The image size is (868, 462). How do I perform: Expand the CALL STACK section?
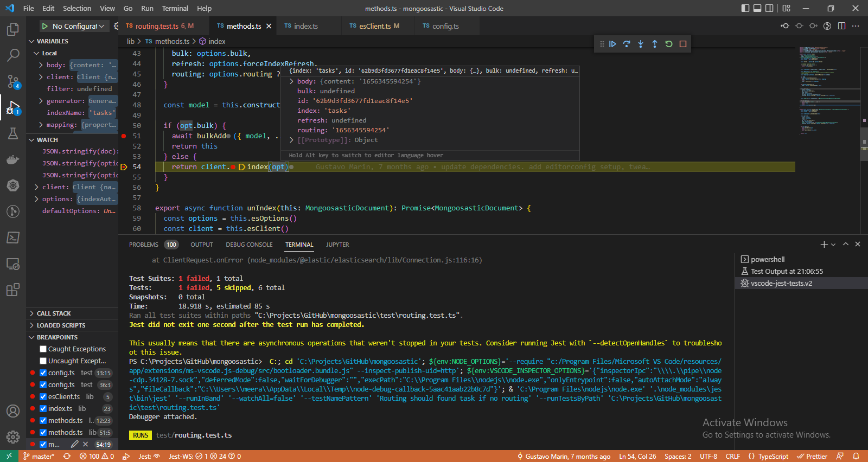(54, 313)
